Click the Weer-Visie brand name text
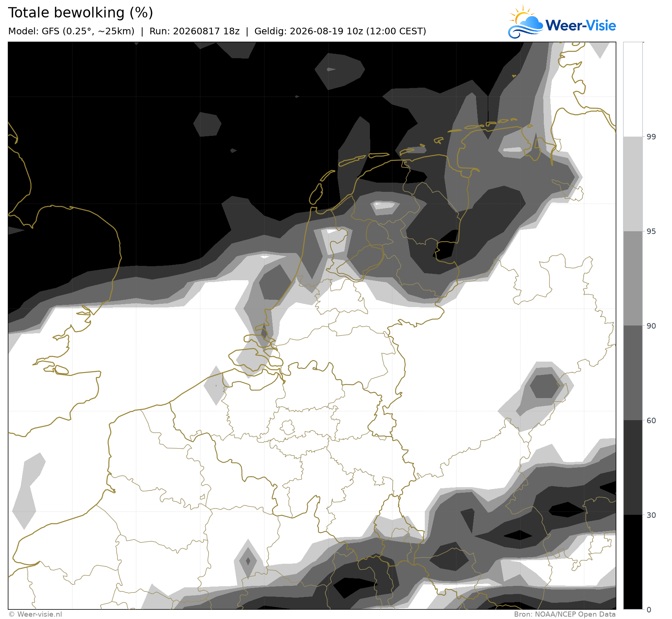Viewport: 672px width, 619px height. coord(581,25)
